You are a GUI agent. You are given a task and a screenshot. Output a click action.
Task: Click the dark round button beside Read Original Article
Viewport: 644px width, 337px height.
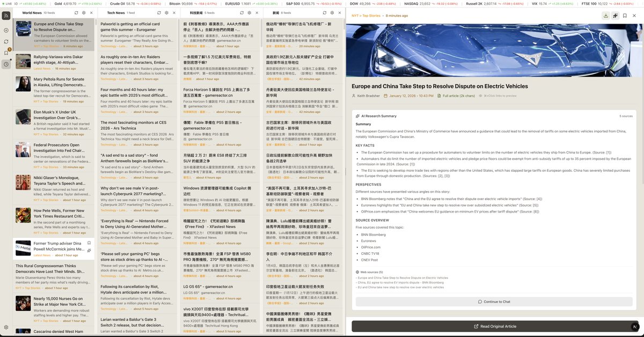pos(635,326)
